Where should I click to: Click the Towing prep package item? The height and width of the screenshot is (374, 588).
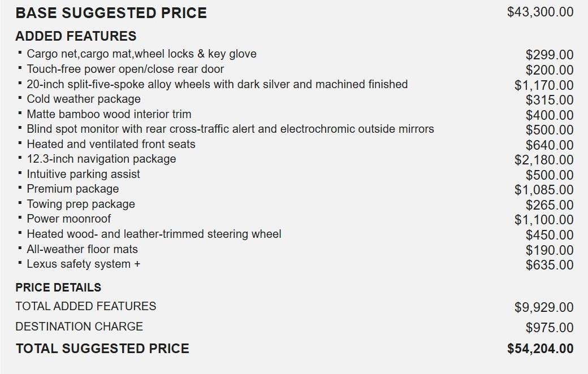pos(81,204)
